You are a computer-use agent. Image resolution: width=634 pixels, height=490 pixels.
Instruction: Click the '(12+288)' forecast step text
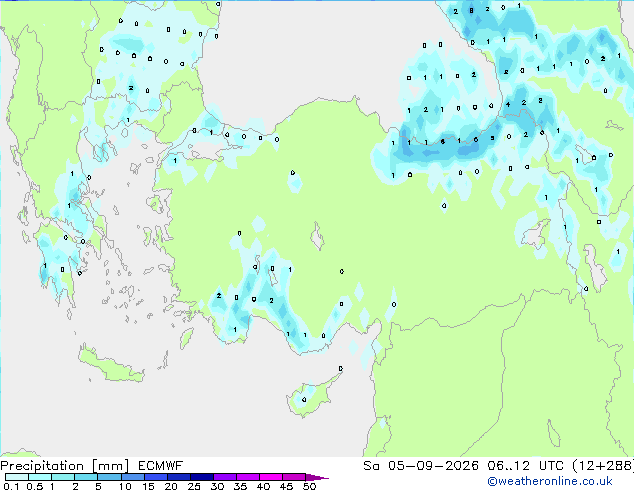(x=603, y=466)
